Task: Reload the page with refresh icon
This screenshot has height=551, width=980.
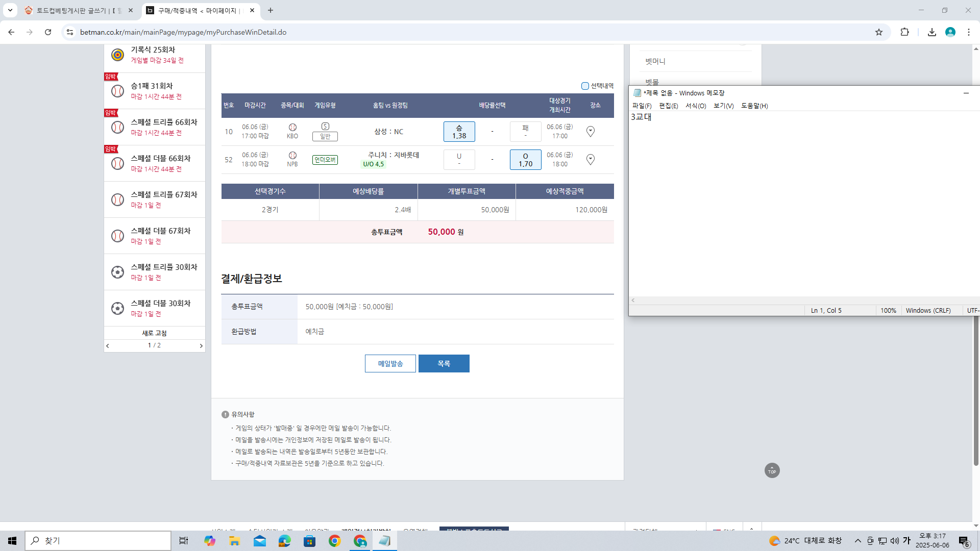Action: (x=48, y=32)
